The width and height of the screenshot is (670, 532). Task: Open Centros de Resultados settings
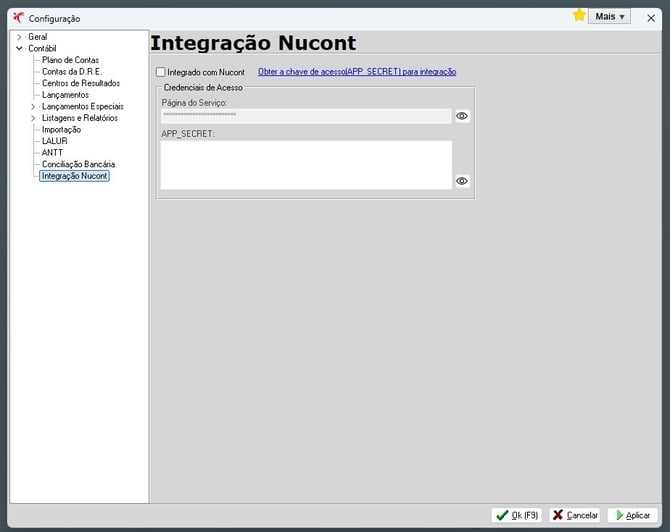81,83
